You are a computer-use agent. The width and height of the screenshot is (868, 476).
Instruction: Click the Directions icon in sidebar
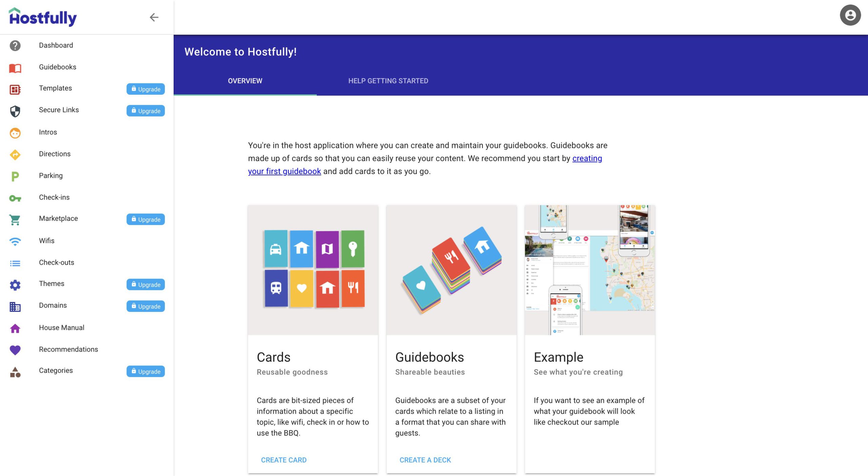[15, 154]
